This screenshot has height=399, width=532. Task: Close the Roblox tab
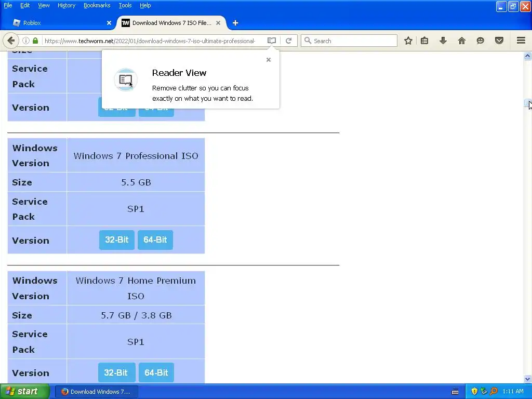(109, 23)
